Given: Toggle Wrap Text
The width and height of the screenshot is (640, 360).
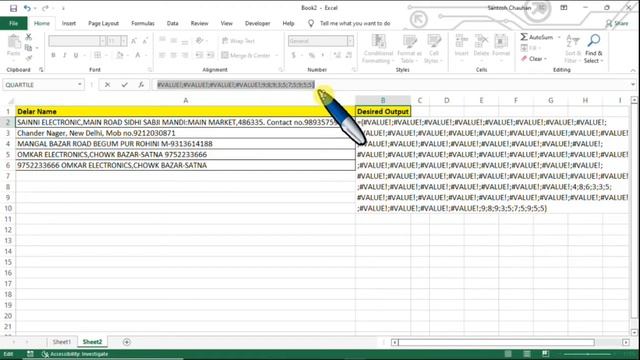Looking at the screenshot, I should pyautogui.click(x=238, y=41).
